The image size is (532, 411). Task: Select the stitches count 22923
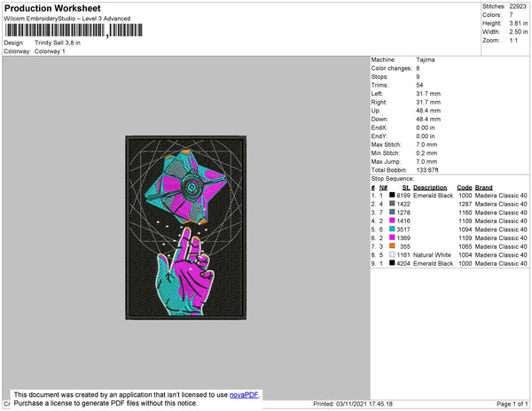pyautogui.click(x=518, y=6)
